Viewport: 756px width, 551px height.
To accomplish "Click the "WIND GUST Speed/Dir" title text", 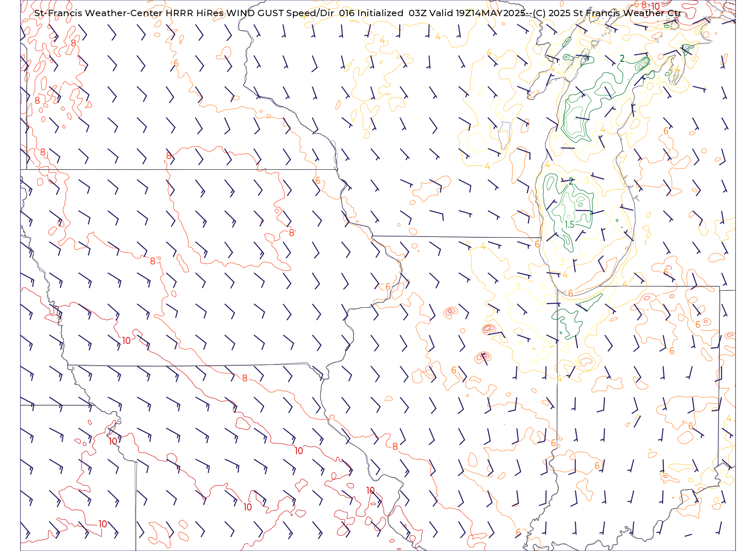I will (x=280, y=13).
